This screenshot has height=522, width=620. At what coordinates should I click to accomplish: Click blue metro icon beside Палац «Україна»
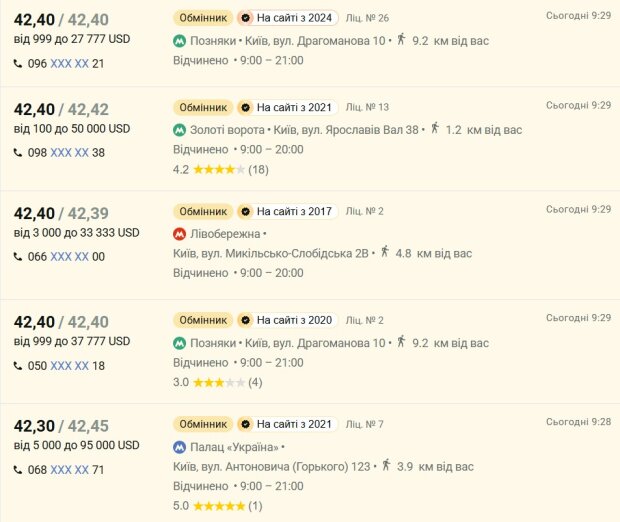click(180, 447)
